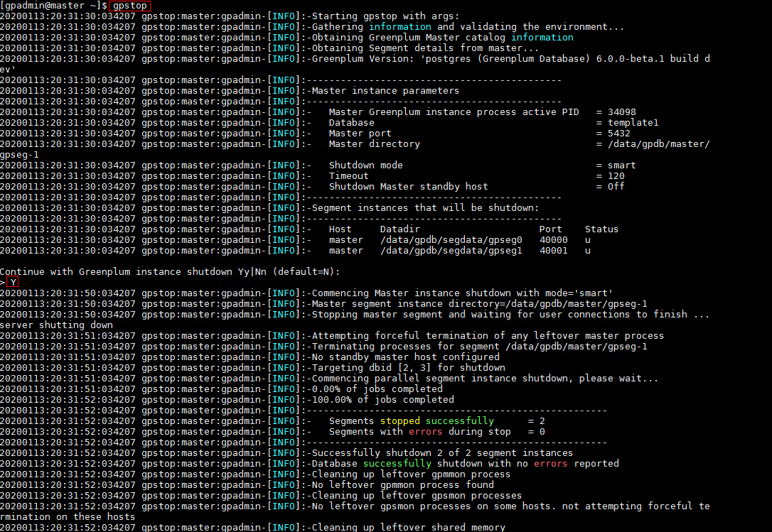The width and height of the screenshot is (772, 532).
Task: Click the typed 'Y' confirmation answer
Action: (x=14, y=283)
